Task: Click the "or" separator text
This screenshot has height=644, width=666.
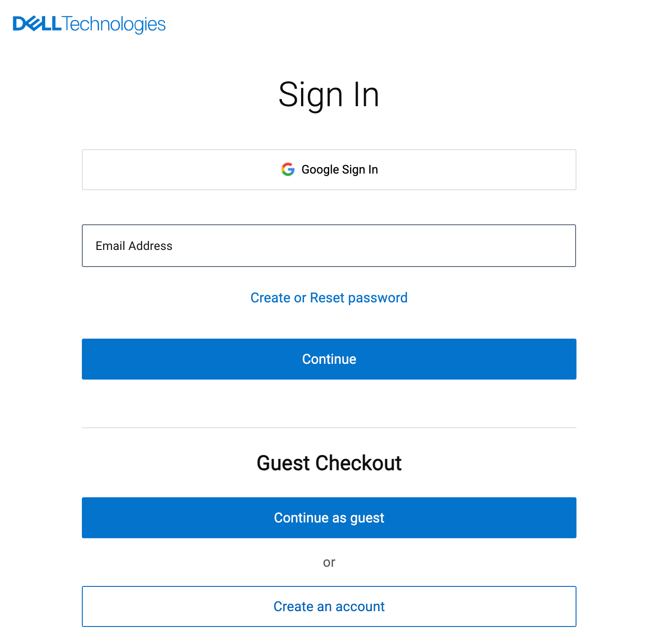Action: pos(329,563)
